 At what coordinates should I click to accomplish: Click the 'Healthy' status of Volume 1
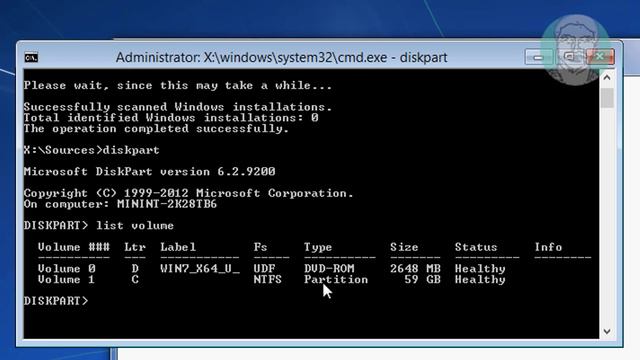pyautogui.click(x=480, y=280)
